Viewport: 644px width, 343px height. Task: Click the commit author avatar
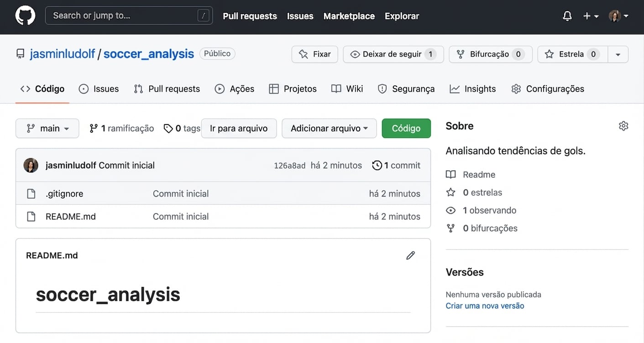[31, 166]
